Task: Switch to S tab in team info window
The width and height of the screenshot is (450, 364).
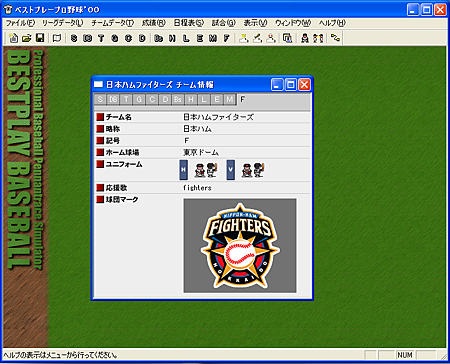Action: (100, 99)
